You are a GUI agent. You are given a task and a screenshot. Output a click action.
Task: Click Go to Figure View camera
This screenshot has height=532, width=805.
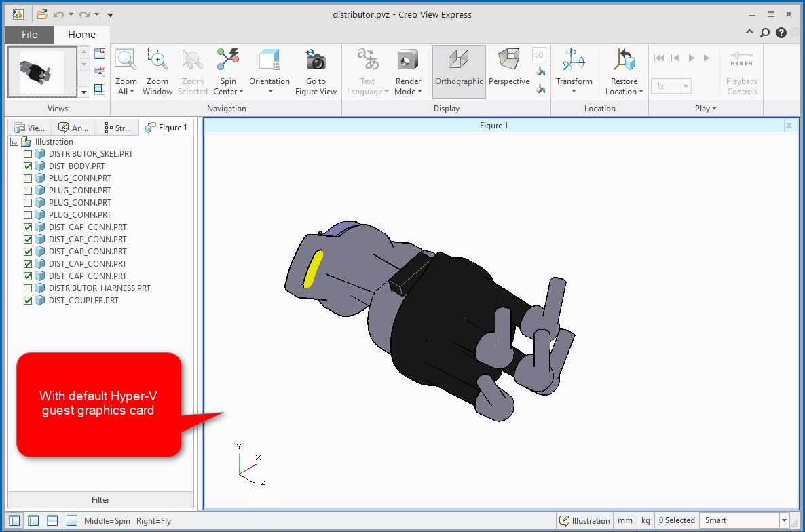tap(316, 60)
